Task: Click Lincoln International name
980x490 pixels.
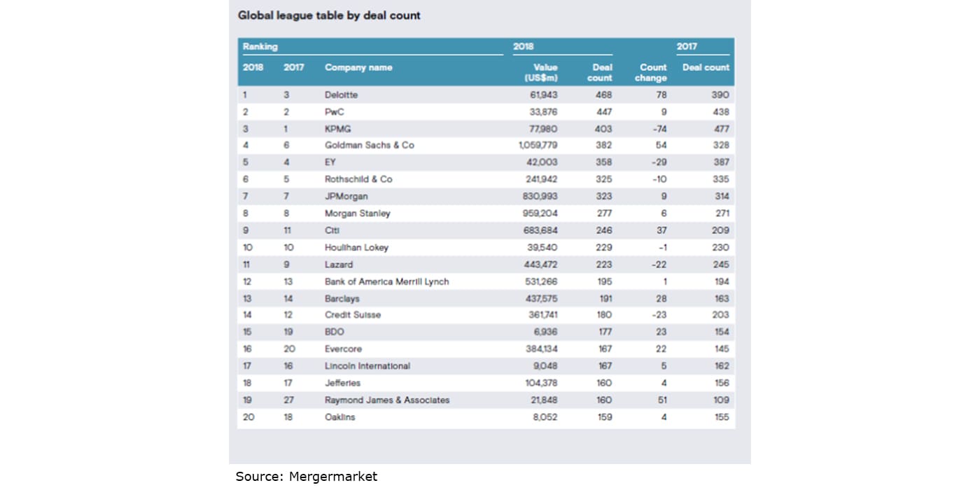Action: point(367,366)
